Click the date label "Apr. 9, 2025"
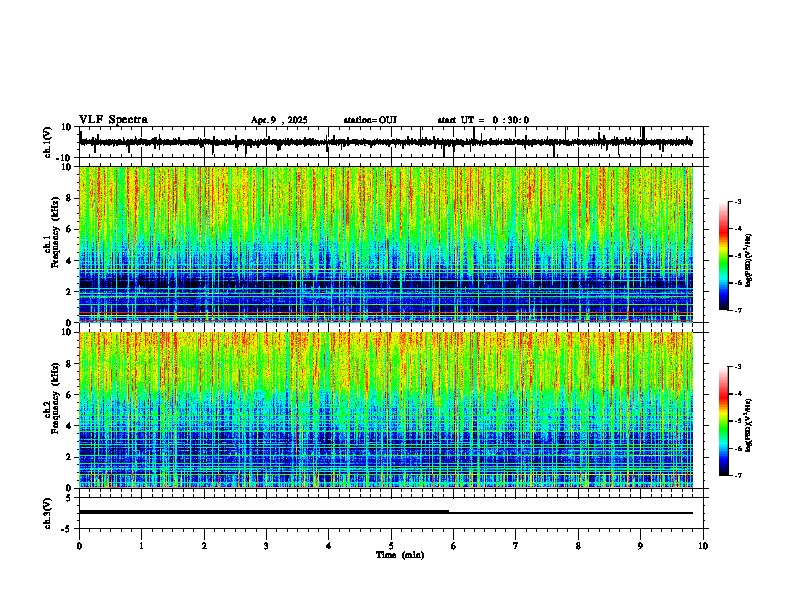 tap(279, 120)
